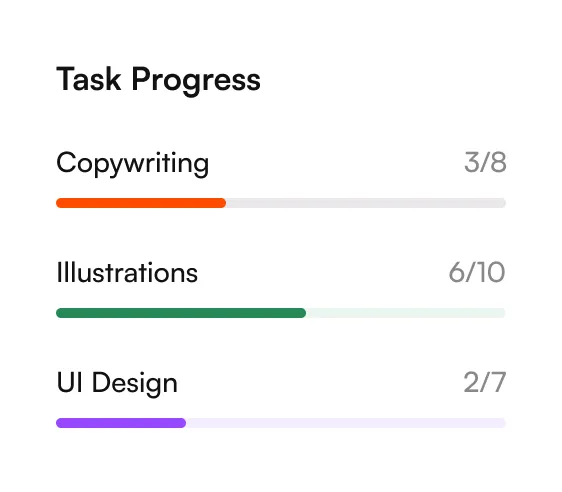Click the pale green unfilled Illustrations bar section
This screenshot has width=562, height=492.
click(406, 313)
